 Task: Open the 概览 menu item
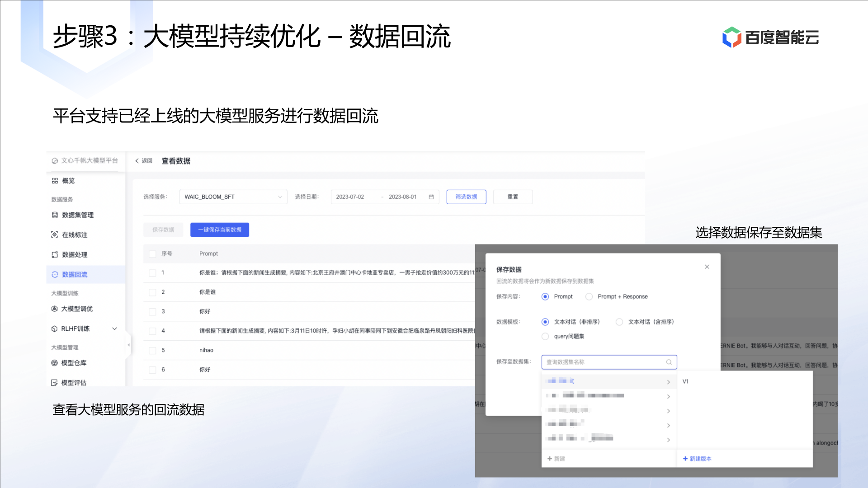coord(86,181)
